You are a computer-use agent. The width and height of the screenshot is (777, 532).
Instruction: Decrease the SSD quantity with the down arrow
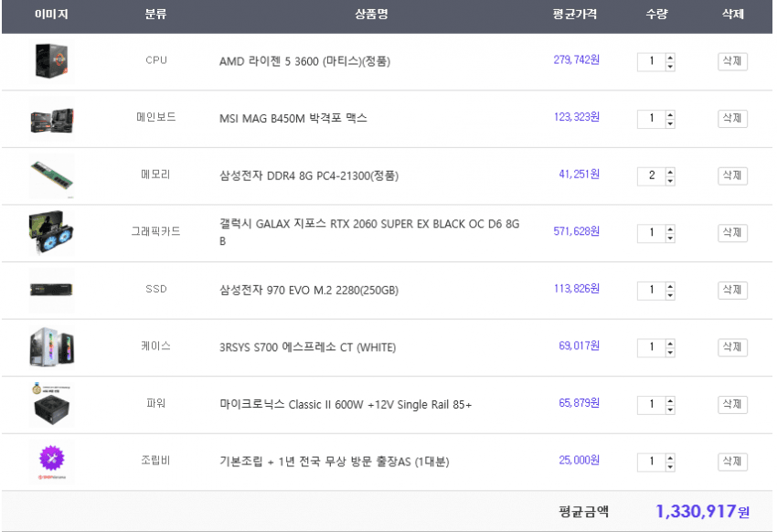pyautogui.click(x=670, y=294)
